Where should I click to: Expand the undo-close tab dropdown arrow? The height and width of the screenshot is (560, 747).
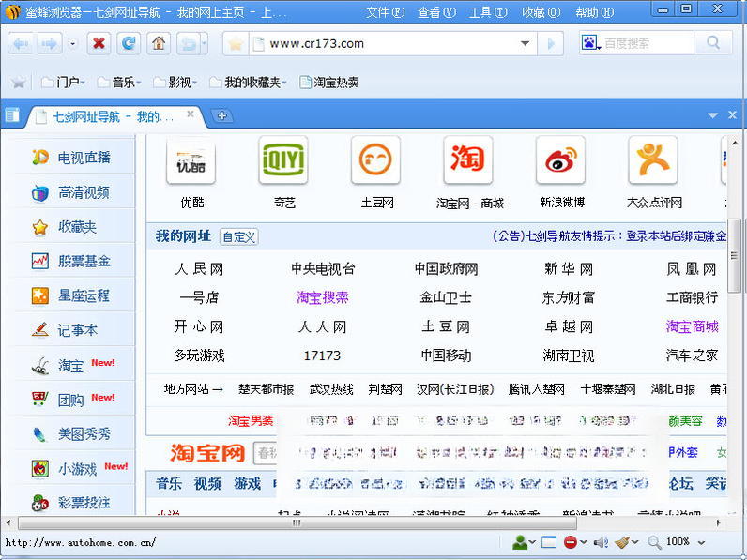pos(205,44)
